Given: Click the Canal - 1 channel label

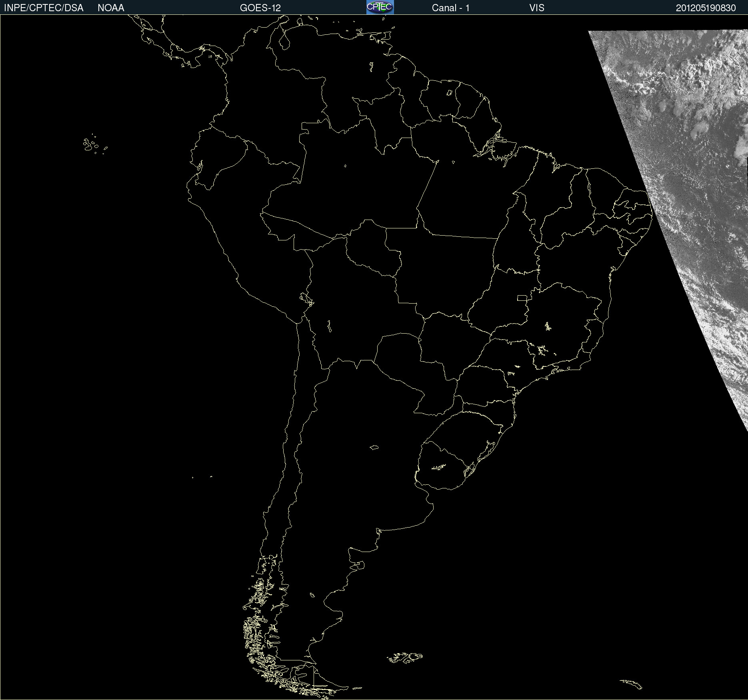Looking at the screenshot, I should (x=451, y=8).
